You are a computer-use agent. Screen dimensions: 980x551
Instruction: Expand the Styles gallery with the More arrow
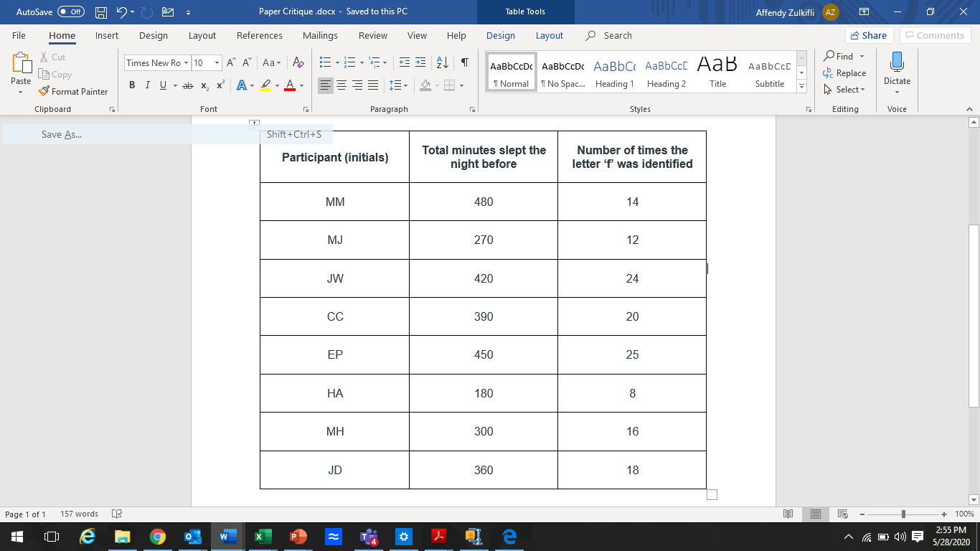(801, 87)
